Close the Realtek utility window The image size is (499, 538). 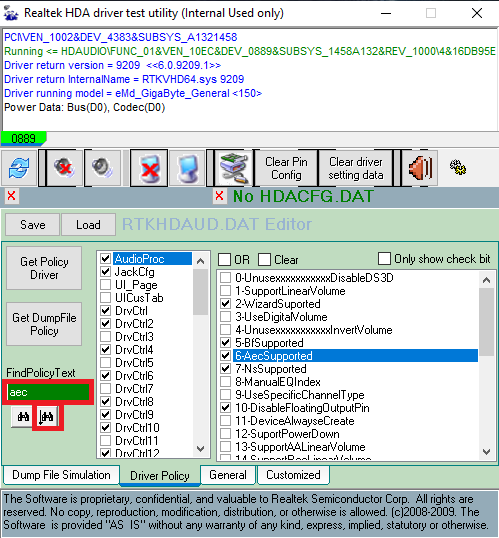pos(477,13)
